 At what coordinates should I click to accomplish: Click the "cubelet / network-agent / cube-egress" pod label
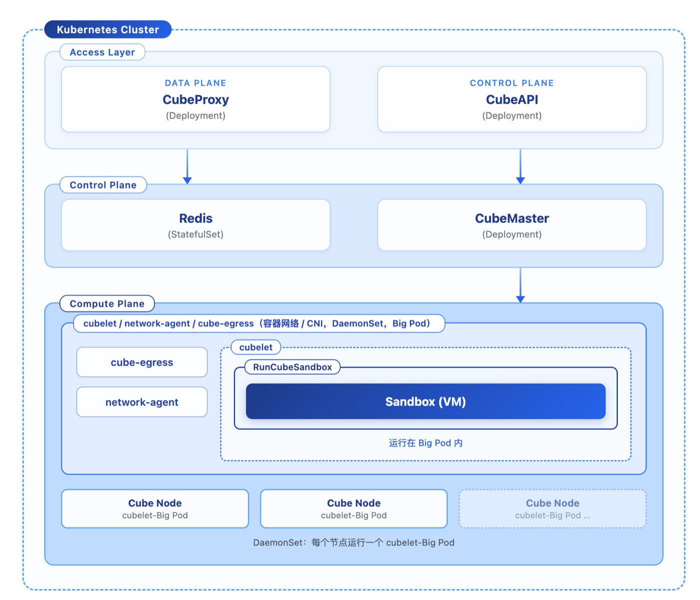(259, 323)
